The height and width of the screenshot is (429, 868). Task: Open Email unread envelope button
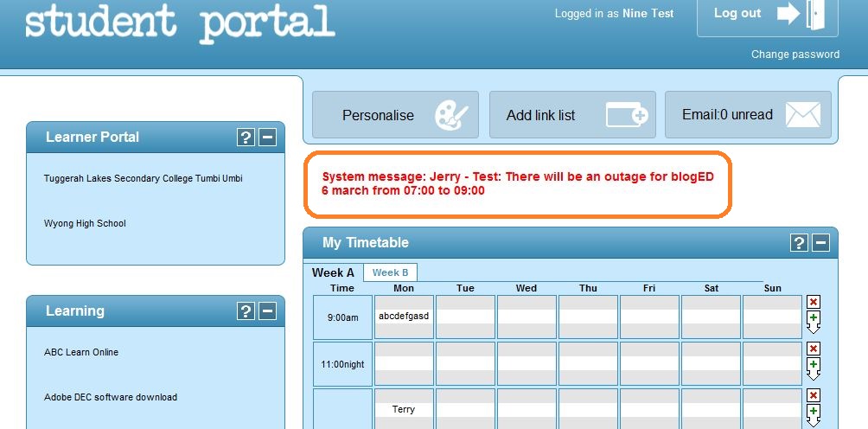[x=748, y=115]
